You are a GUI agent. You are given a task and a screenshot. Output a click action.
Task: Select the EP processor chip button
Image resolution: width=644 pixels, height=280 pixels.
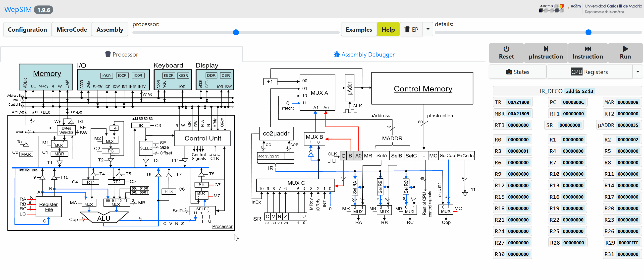pyautogui.click(x=411, y=29)
